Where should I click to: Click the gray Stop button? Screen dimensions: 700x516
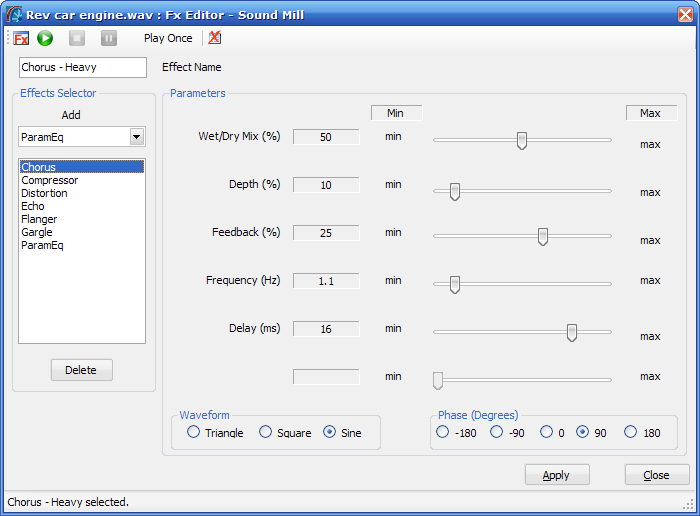pos(77,38)
